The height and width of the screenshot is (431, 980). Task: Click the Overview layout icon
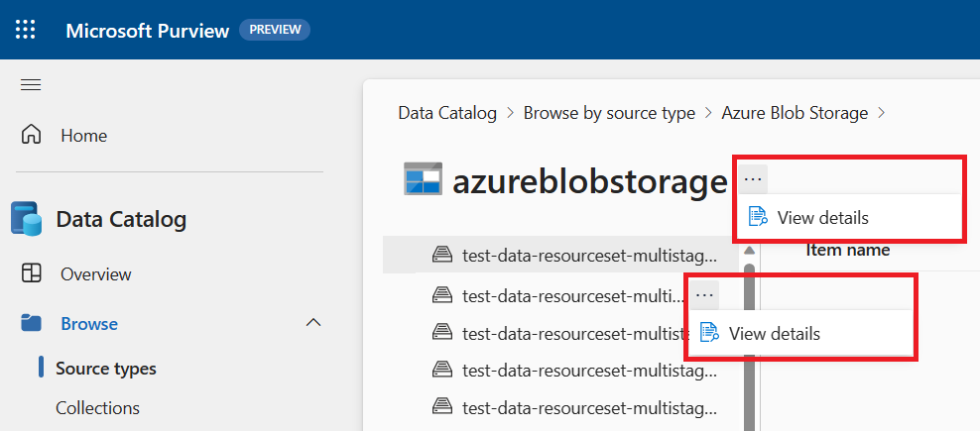(x=32, y=273)
